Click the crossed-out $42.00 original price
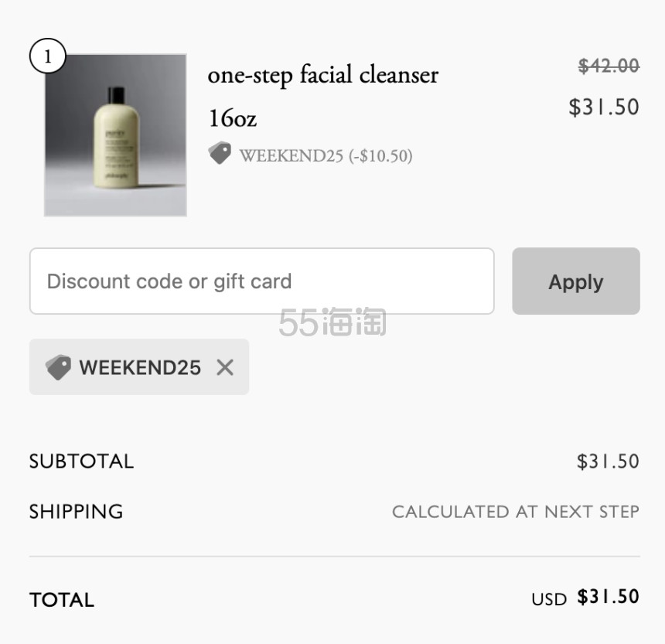Screen dimensions: 665x644 tap(609, 66)
